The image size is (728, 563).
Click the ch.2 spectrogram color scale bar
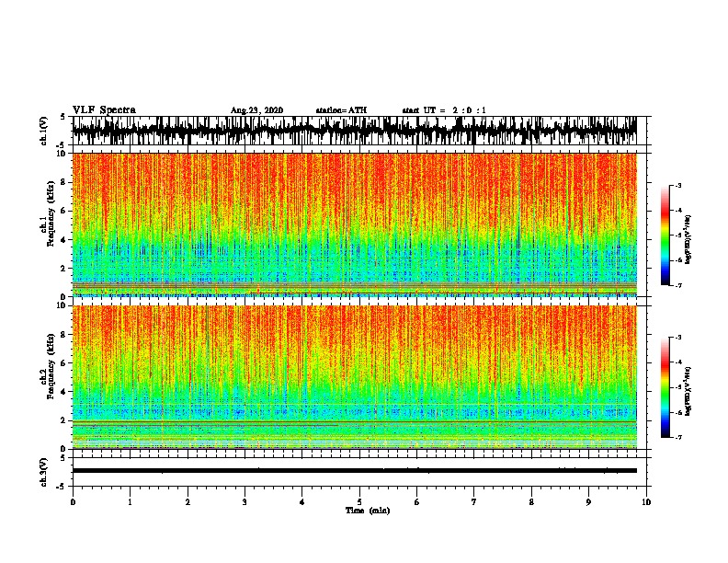[x=665, y=387]
